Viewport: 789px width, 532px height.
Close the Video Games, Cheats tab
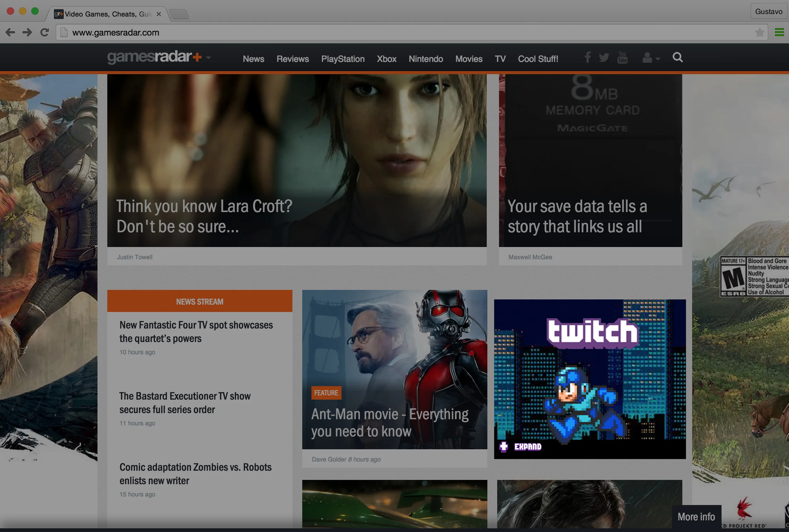pyautogui.click(x=158, y=14)
